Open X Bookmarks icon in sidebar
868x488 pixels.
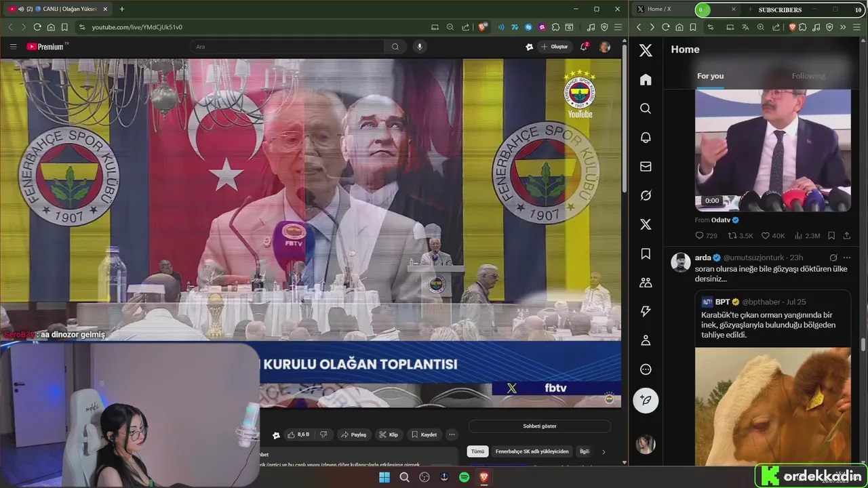646,253
